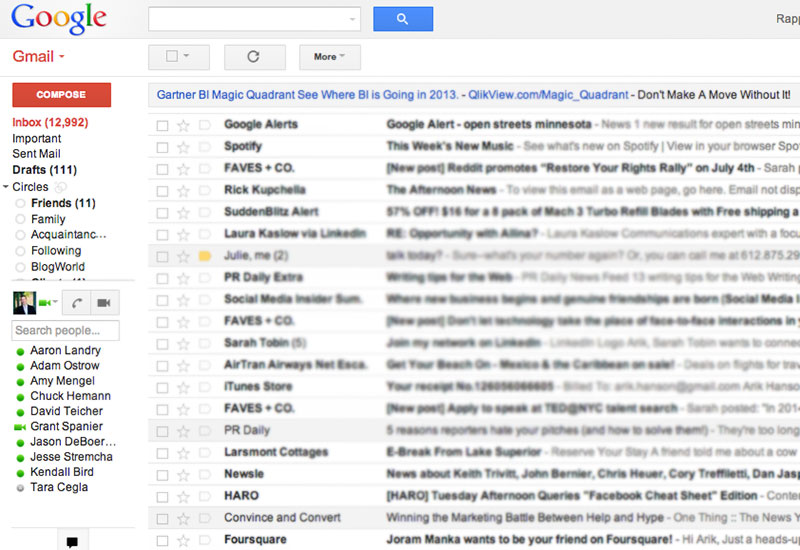Open the BlogWorld circle
Screen dimensions: 800x550
click(58, 266)
